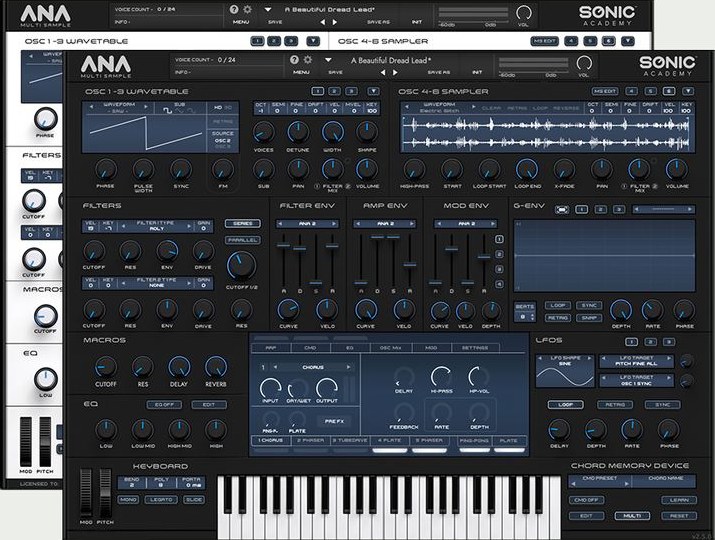Click the OSC 1-3 Shape knob
715x540 pixels.
(367, 132)
